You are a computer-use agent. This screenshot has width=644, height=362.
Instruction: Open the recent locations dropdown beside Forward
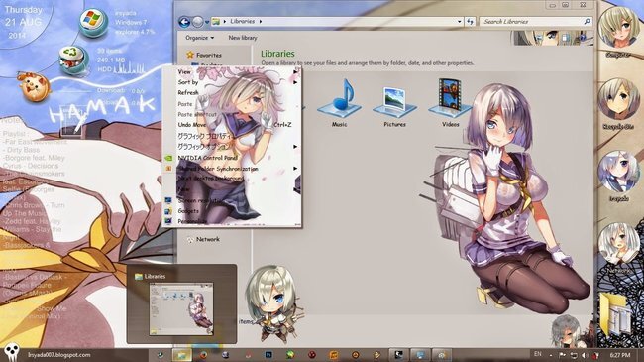(207, 22)
